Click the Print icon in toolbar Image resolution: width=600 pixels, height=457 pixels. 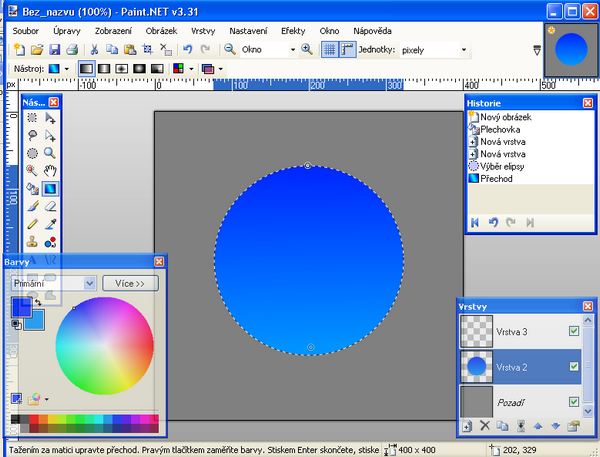point(71,49)
